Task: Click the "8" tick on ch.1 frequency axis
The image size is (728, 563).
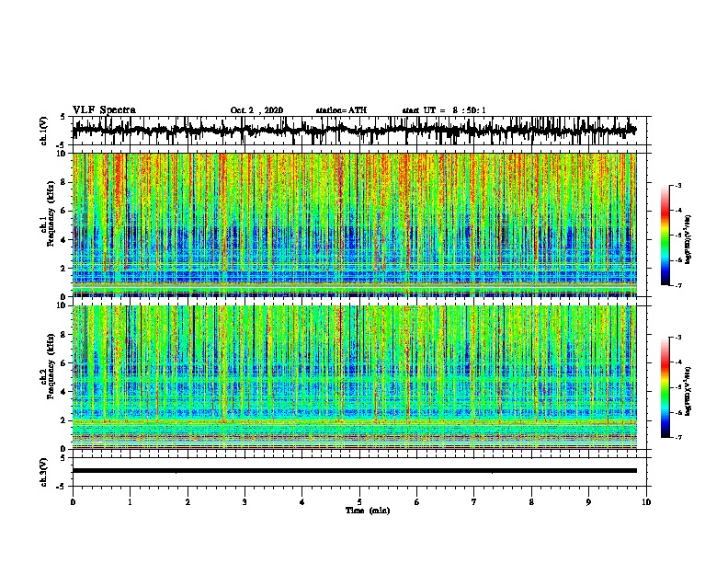Action: click(x=64, y=182)
